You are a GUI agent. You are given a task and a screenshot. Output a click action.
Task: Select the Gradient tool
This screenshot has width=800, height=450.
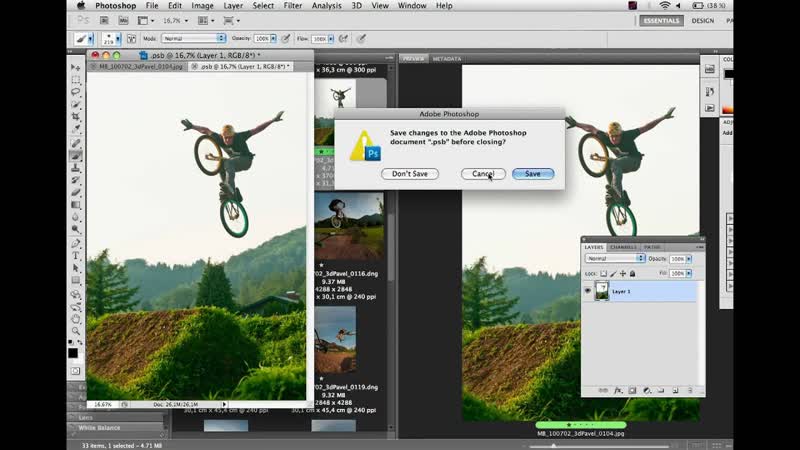tap(76, 205)
